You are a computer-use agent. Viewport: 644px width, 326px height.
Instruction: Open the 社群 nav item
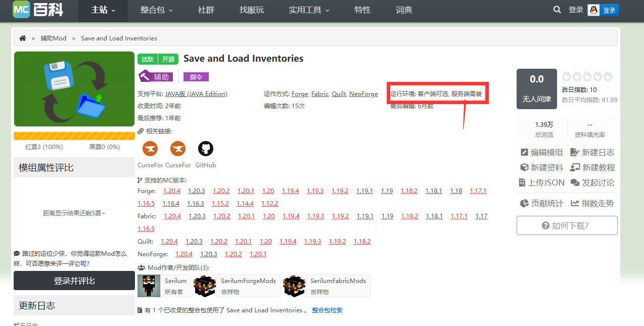206,10
